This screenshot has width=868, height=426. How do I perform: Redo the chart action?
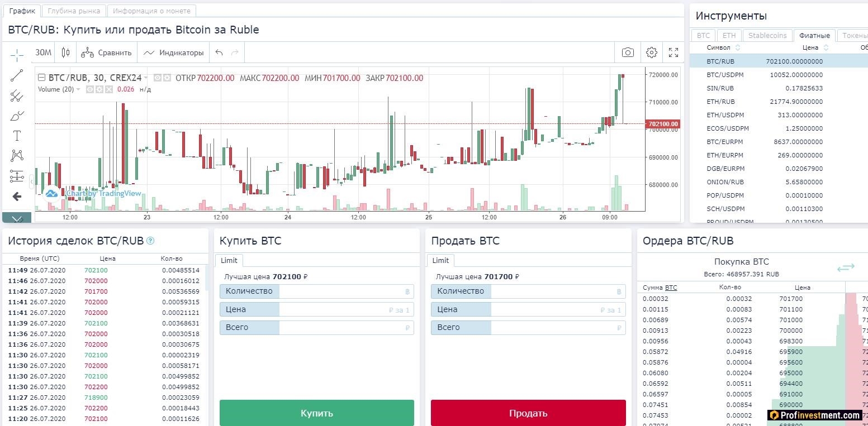235,52
